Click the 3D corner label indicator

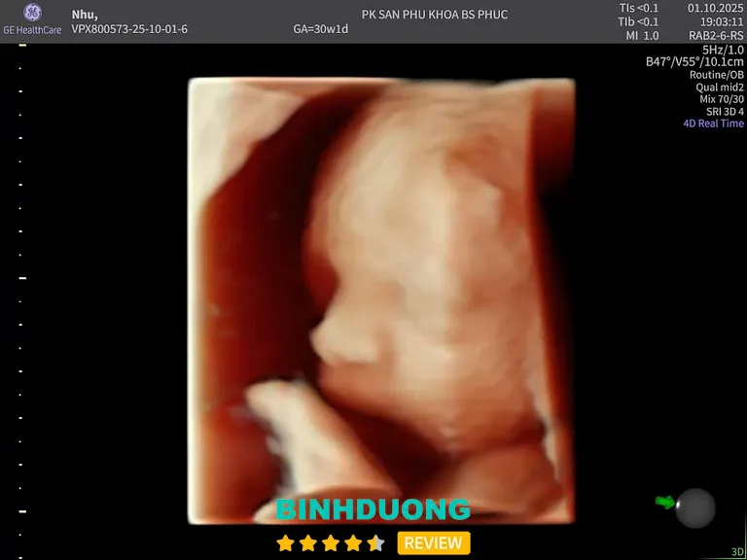737,551
